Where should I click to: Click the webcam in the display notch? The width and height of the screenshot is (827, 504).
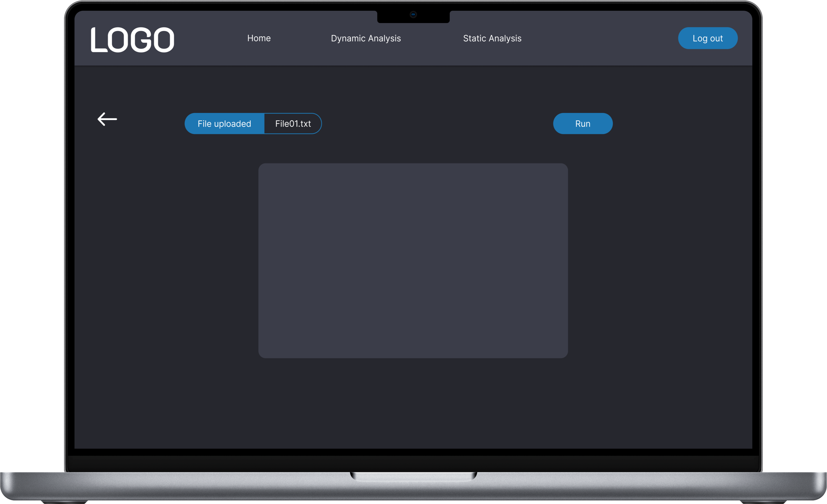[x=413, y=14]
